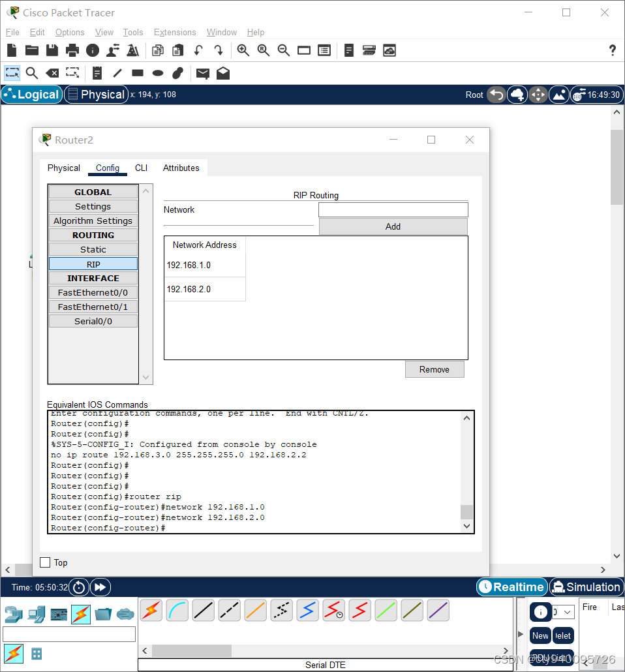Click the Fast Forward Time button

(x=100, y=587)
